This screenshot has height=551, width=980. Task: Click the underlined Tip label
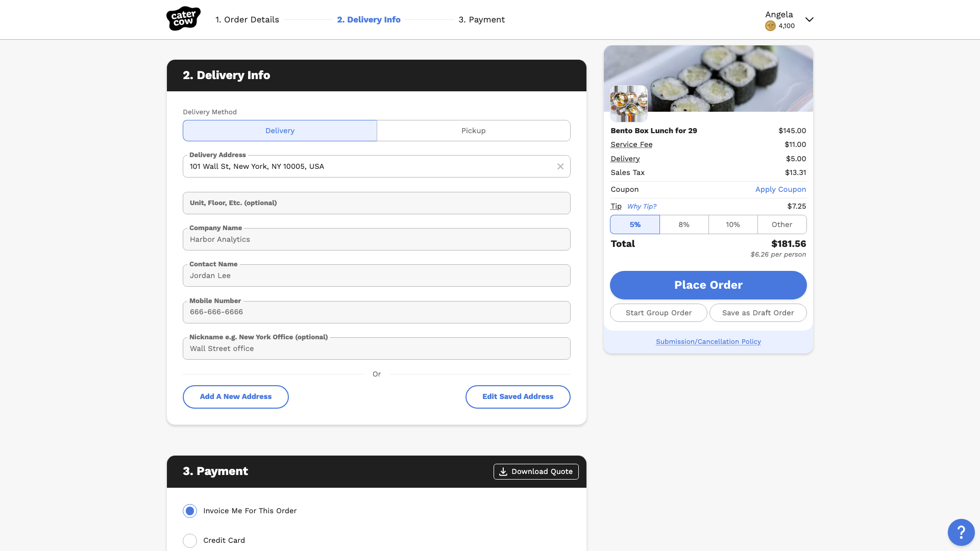pyautogui.click(x=616, y=206)
